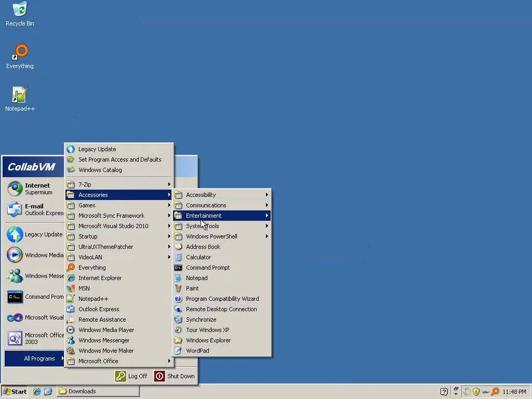This screenshot has height=399, width=532.
Task: Expand the Accessibility submenu
Action: point(222,195)
